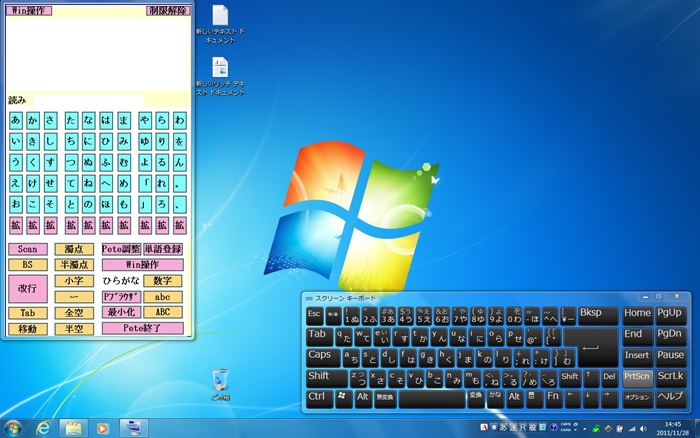Click the right arrow key on screen keyboard

click(x=609, y=398)
